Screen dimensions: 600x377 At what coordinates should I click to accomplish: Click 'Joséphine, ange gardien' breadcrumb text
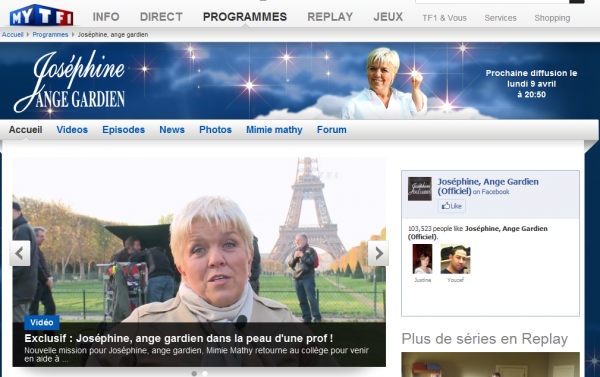coord(113,34)
